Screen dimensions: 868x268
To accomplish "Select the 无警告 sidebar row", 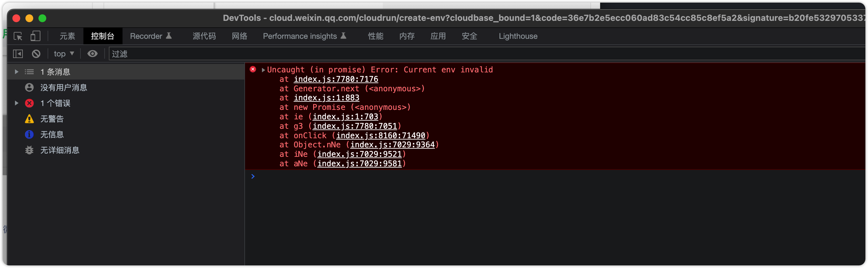I will (126, 119).
